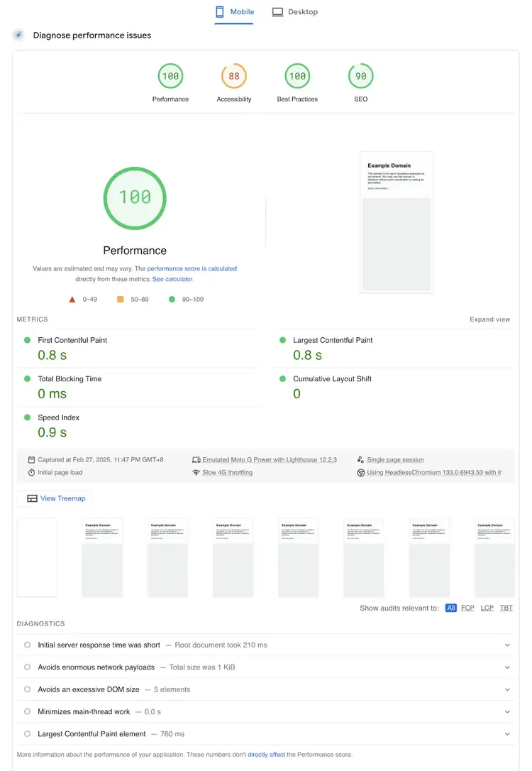Open the View Treemap button
This screenshot has width=532, height=771.
coord(55,498)
